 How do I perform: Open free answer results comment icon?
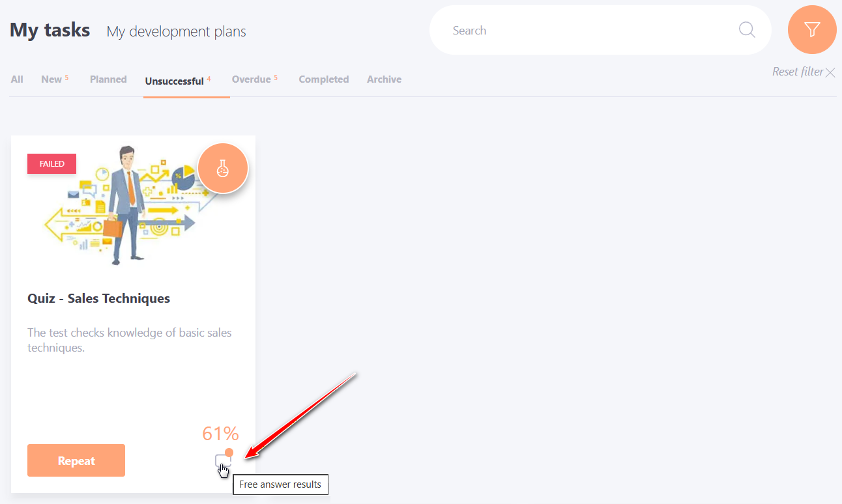pyautogui.click(x=224, y=459)
